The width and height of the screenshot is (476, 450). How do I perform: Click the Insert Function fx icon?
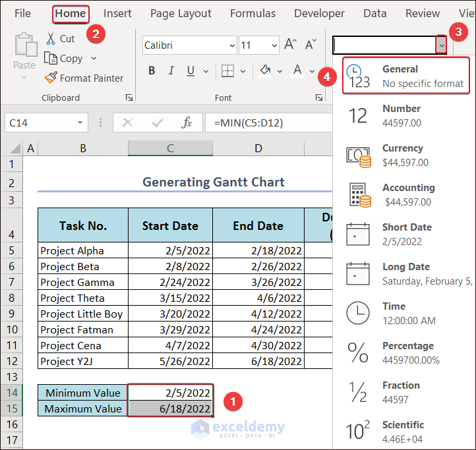point(187,123)
